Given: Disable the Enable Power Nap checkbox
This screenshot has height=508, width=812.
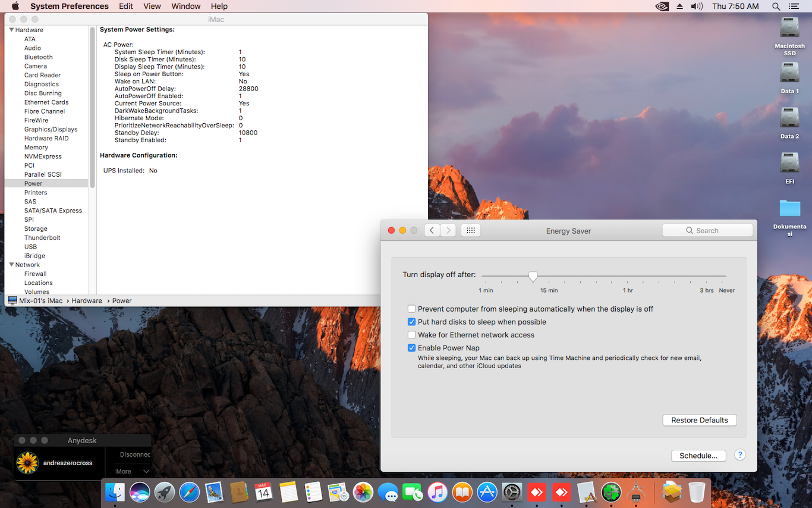Looking at the screenshot, I should [411, 348].
